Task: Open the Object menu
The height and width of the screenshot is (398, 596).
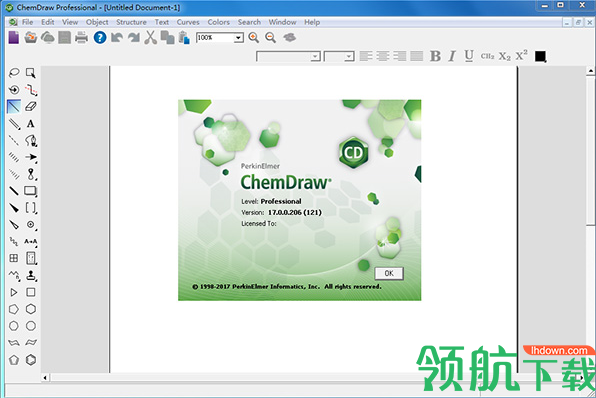Action: tap(97, 22)
